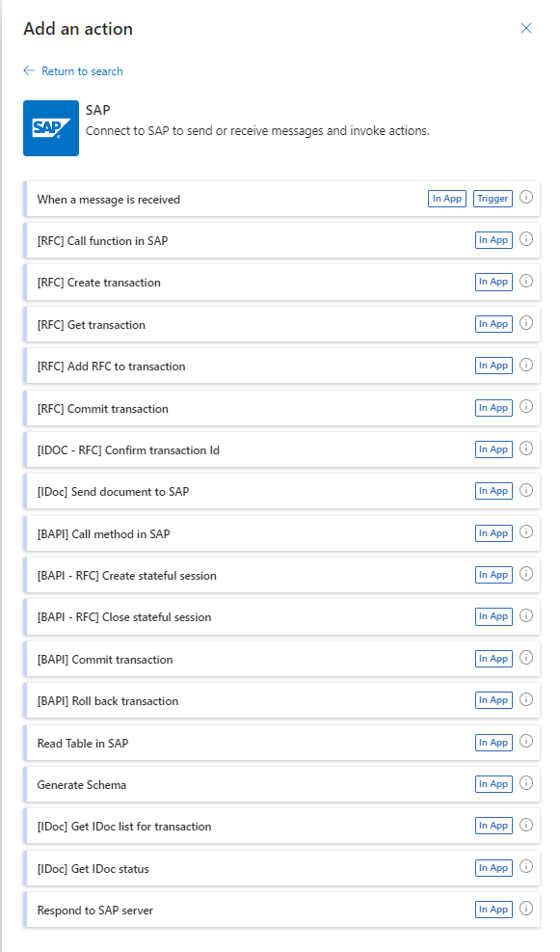The image size is (560, 952).
Task: Click the back arrow beside Return to search
Action: 27,71
